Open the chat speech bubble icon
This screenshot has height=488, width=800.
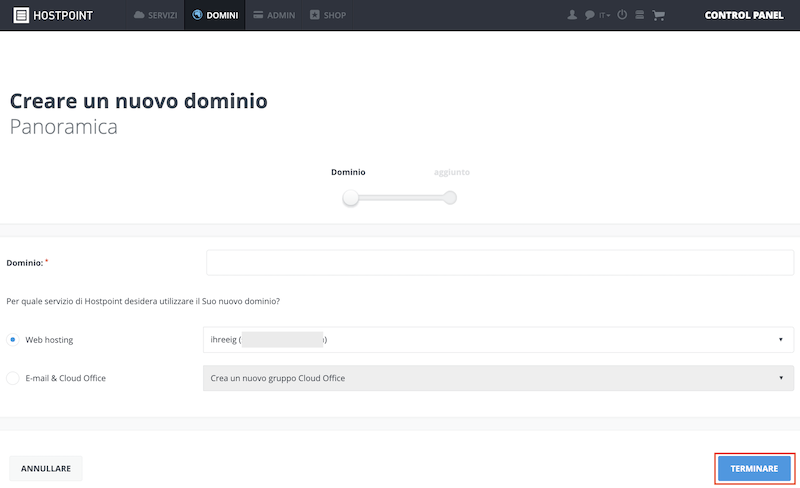[589, 15]
